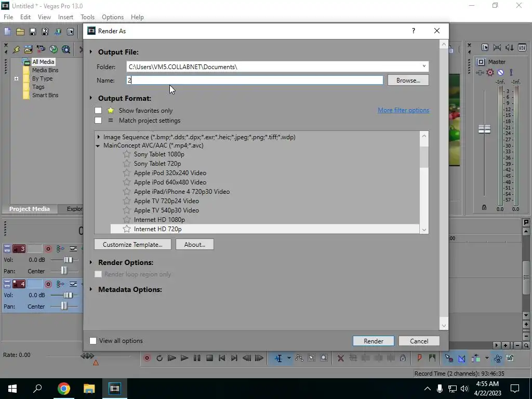This screenshot has width=532, height=399.
Task: Favorite the Apple TV 720p24 Video star
Action: click(x=127, y=201)
